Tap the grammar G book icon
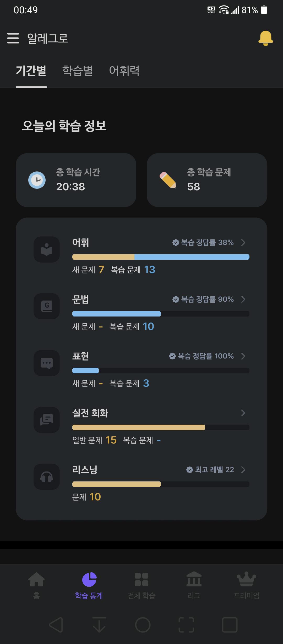 click(47, 306)
